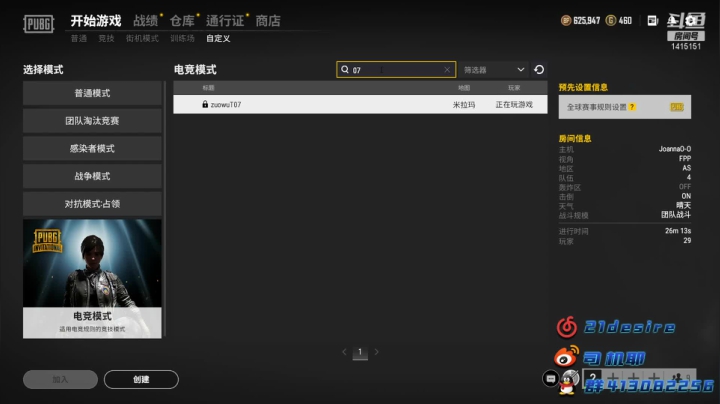Viewport: 720px width, 404px height.
Task: Click the 团队战斗 battle scale value
Action: 676,214
